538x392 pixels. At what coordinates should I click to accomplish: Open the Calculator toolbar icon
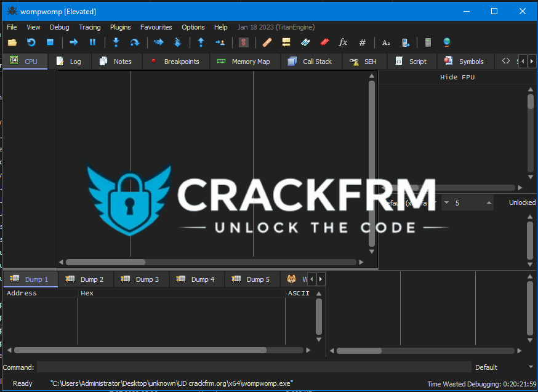pyautogui.click(x=428, y=42)
